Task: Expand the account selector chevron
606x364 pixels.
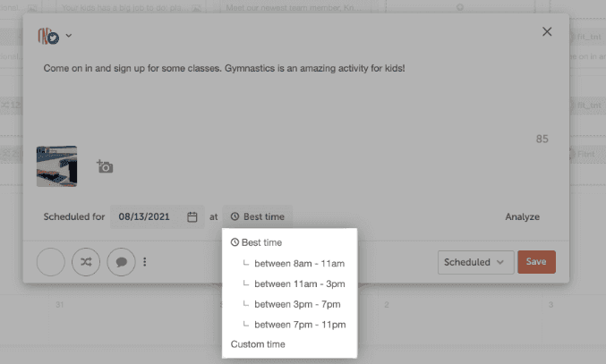Action: coord(69,36)
